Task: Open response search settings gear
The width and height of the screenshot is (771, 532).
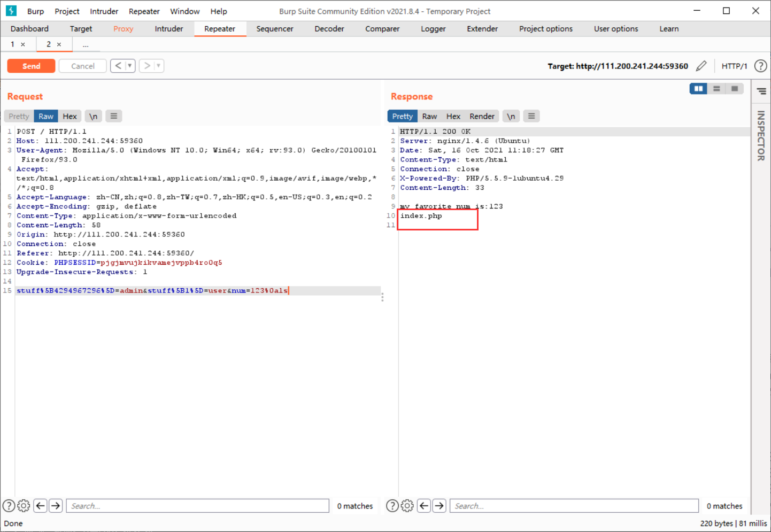Action: [407, 506]
